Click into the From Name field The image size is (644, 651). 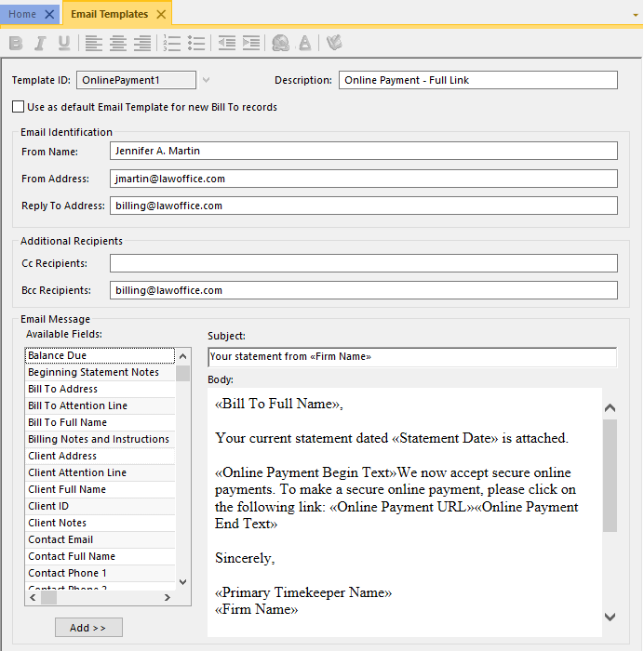coord(364,151)
